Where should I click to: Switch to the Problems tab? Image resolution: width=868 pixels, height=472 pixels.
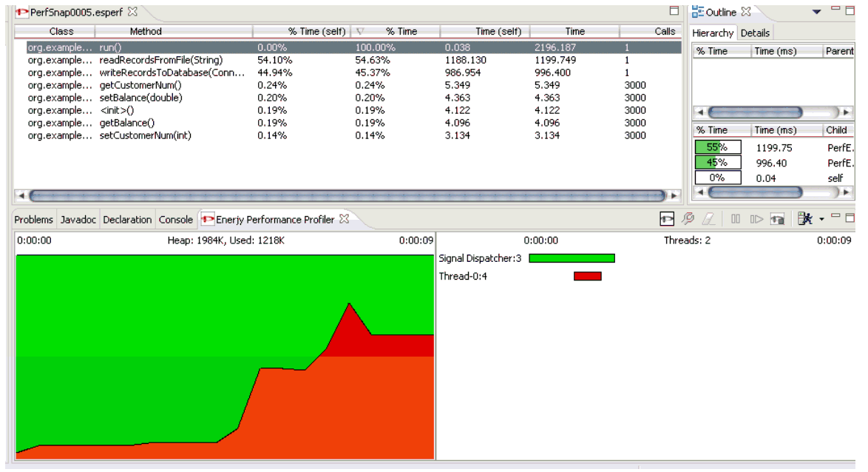pyautogui.click(x=34, y=220)
